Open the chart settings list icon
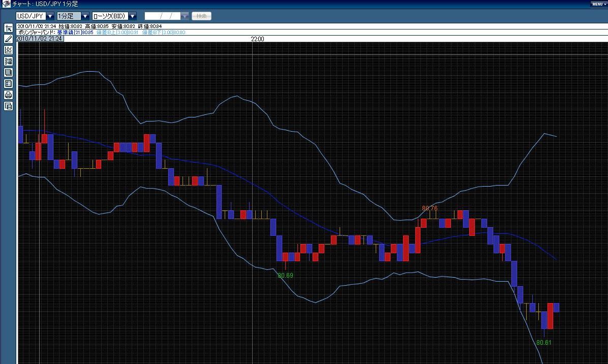Image resolution: width=608 pixels, height=364 pixels. pyautogui.click(x=8, y=84)
